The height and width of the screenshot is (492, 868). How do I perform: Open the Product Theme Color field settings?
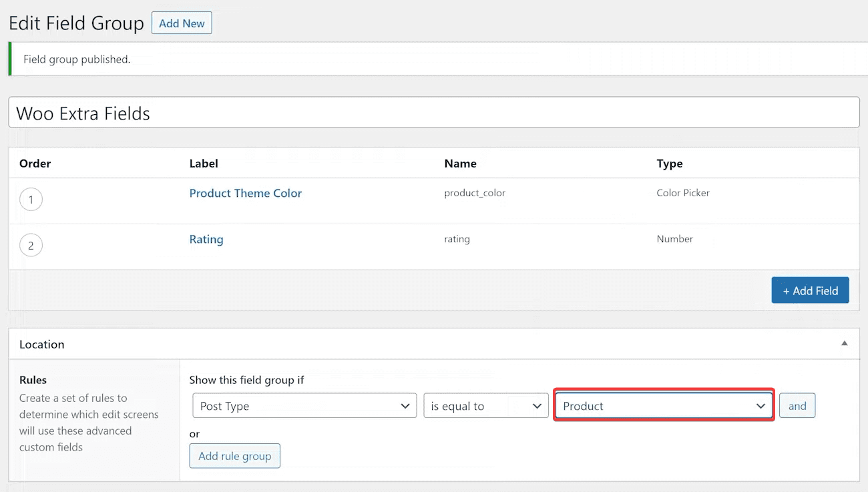pos(246,193)
